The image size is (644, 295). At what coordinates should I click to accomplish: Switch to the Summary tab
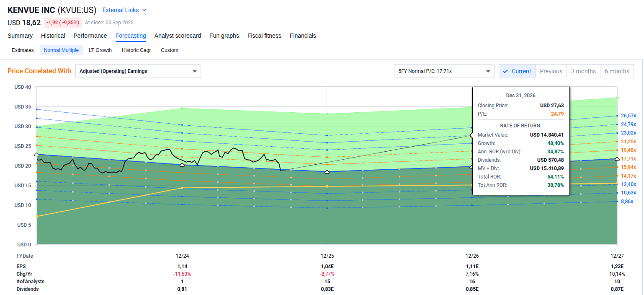coord(20,36)
